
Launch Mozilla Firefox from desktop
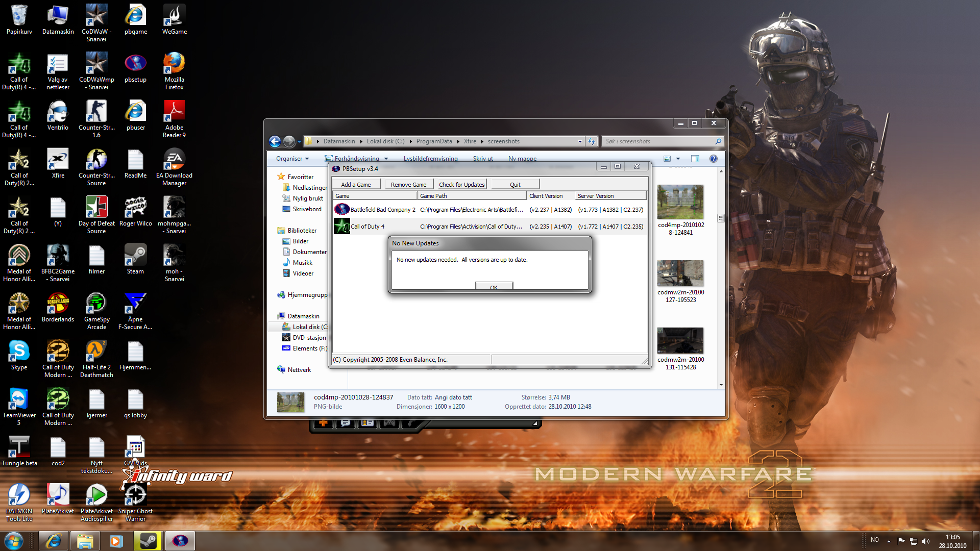pyautogui.click(x=174, y=71)
